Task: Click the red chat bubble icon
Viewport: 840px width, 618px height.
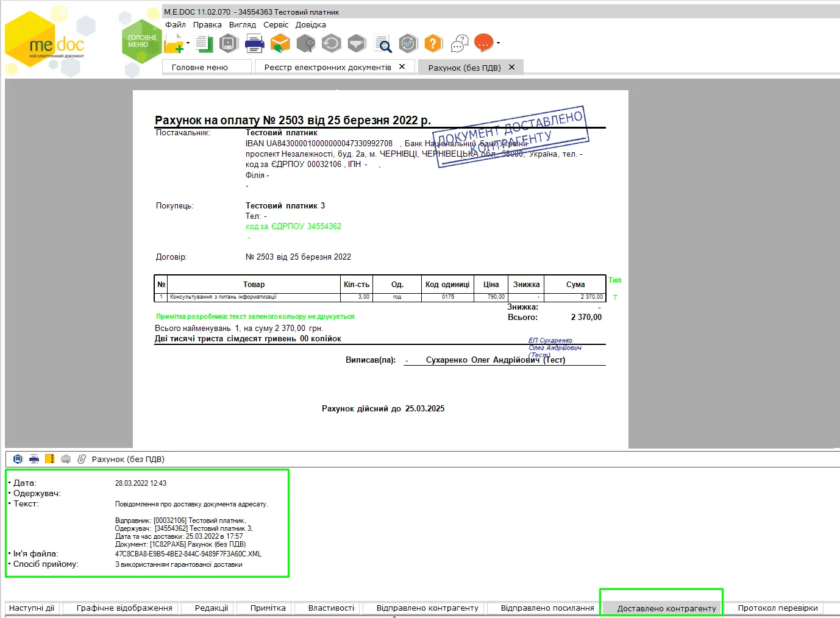Action: [x=483, y=43]
